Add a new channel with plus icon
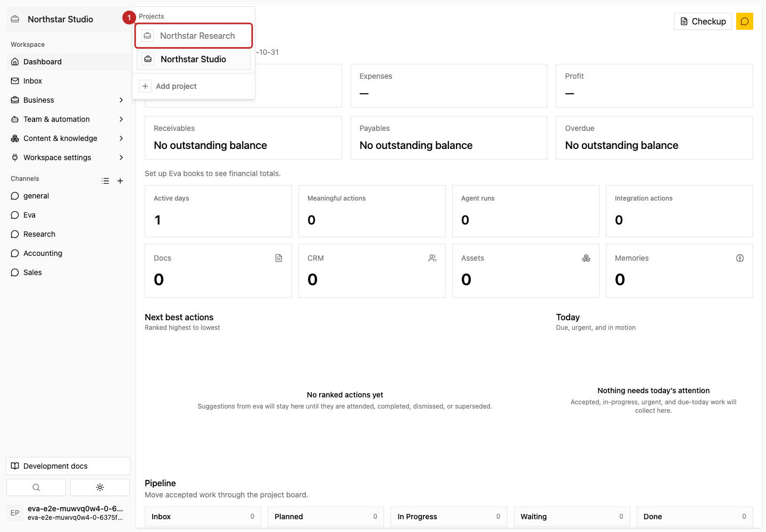 pos(120,181)
